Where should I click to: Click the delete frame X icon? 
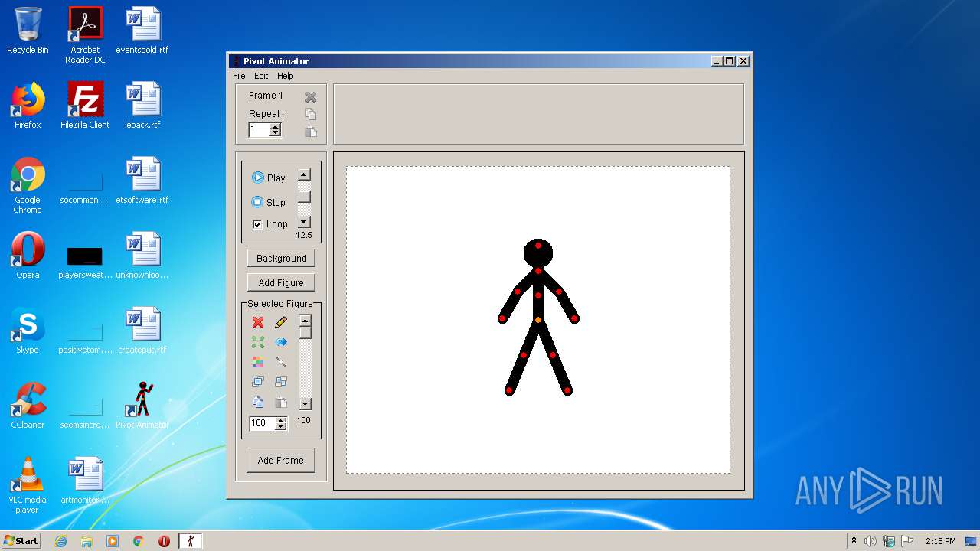point(311,97)
